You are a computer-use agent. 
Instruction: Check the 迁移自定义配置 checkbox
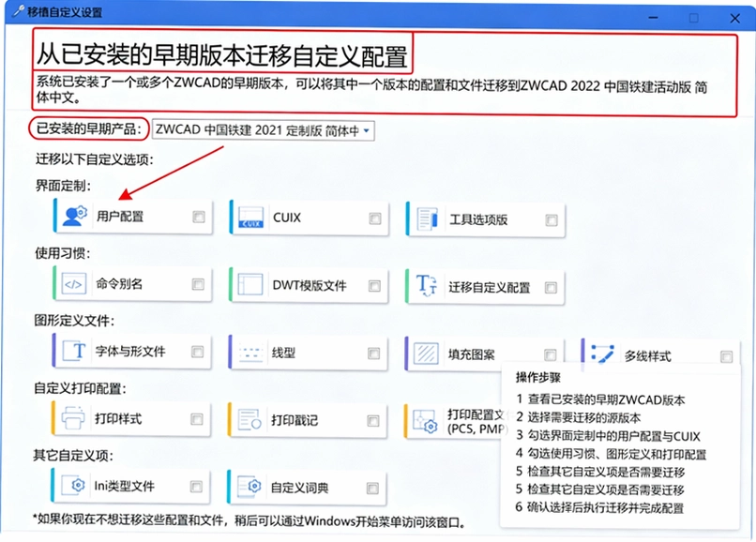(551, 288)
